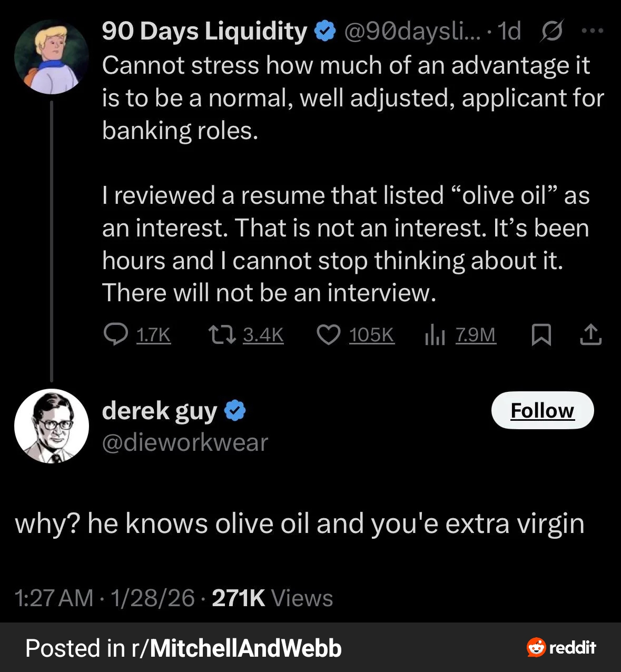Click the verified badge next to derek guy
Screen dimensions: 621x672
click(x=235, y=411)
